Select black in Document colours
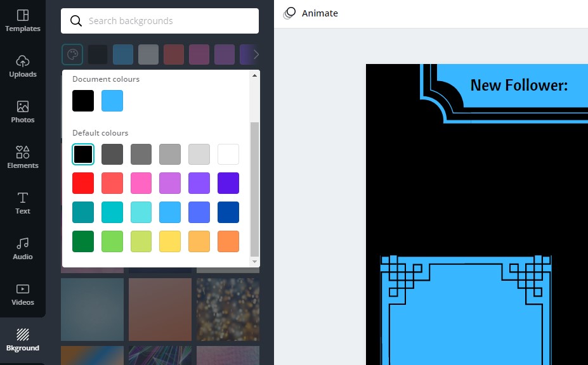The width and height of the screenshot is (588, 365). coord(83,100)
